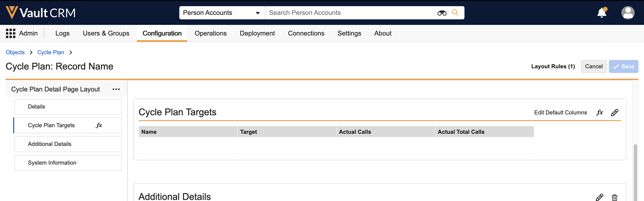644x201 pixels.
Task: Switch to the Operations tab
Action: click(x=210, y=33)
